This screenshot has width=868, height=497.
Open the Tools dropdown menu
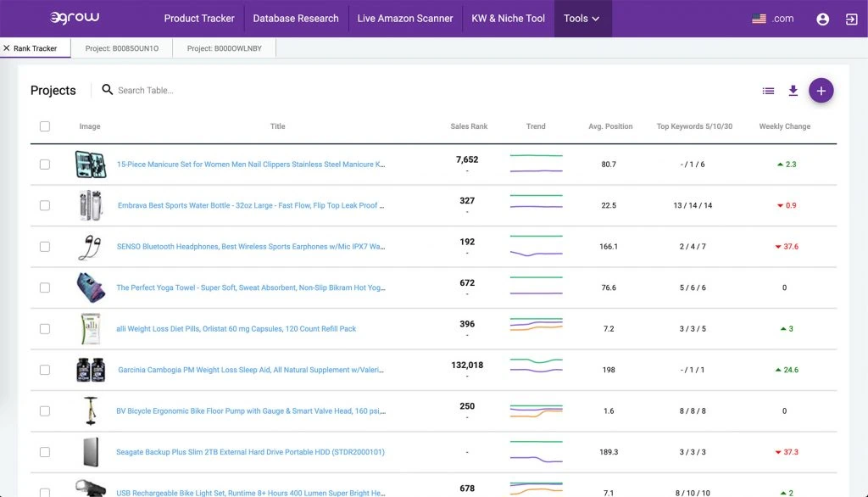[582, 18]
